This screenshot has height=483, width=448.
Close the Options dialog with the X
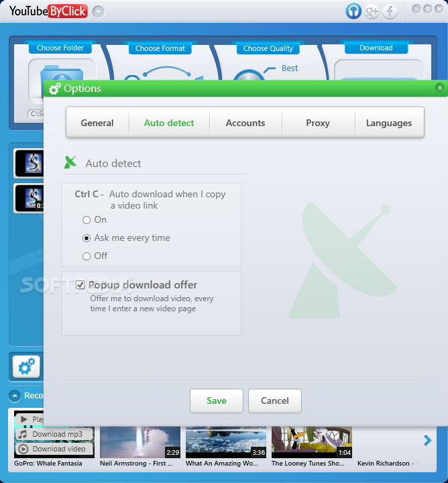440,88
